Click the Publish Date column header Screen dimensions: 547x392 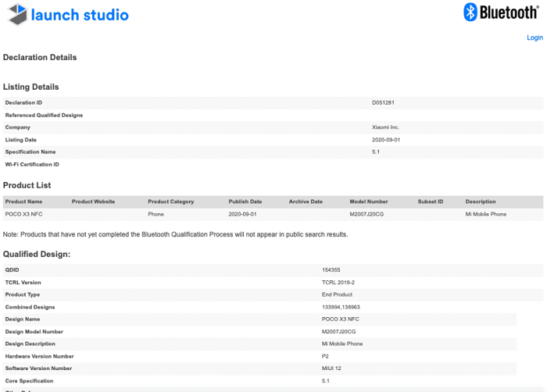[x=245, y=201]
